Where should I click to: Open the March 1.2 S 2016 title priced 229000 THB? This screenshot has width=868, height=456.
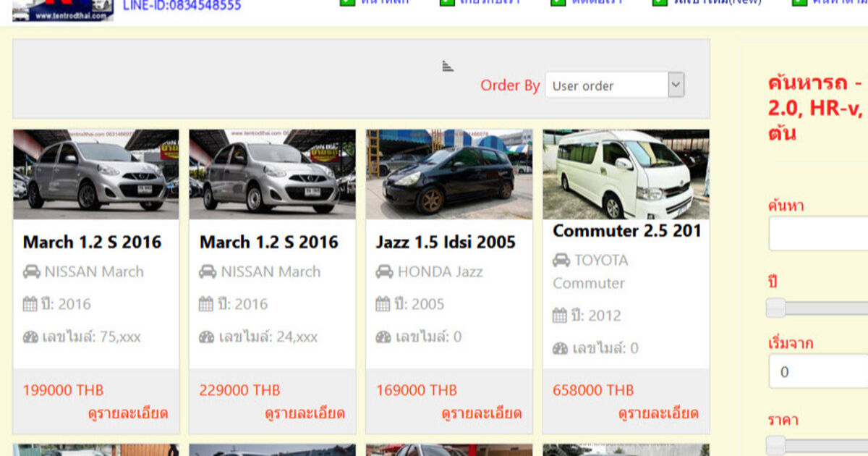click(x=269, y=242)
